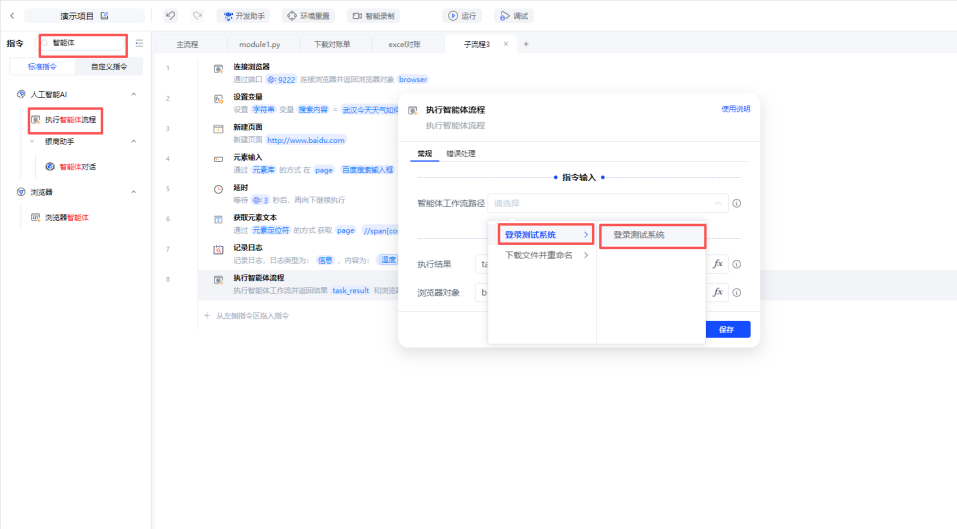
Task: Switch to 自定义指令 toggle
Action: point(109,67)
